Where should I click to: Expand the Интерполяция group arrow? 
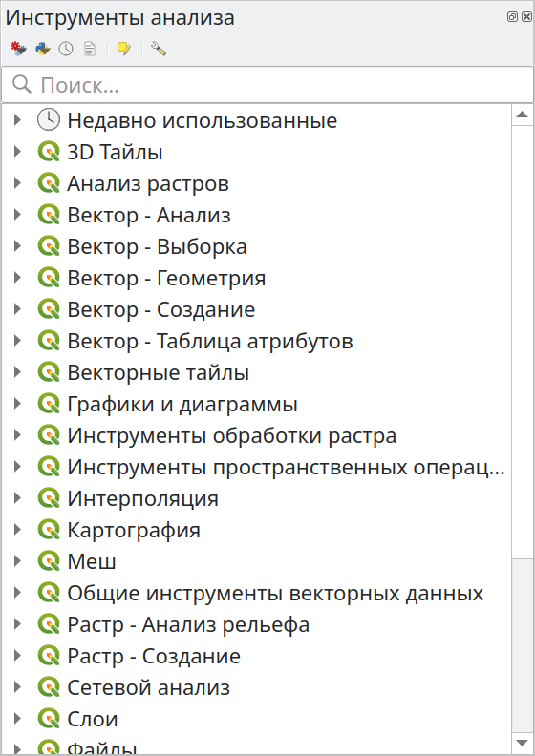(17, 498)
